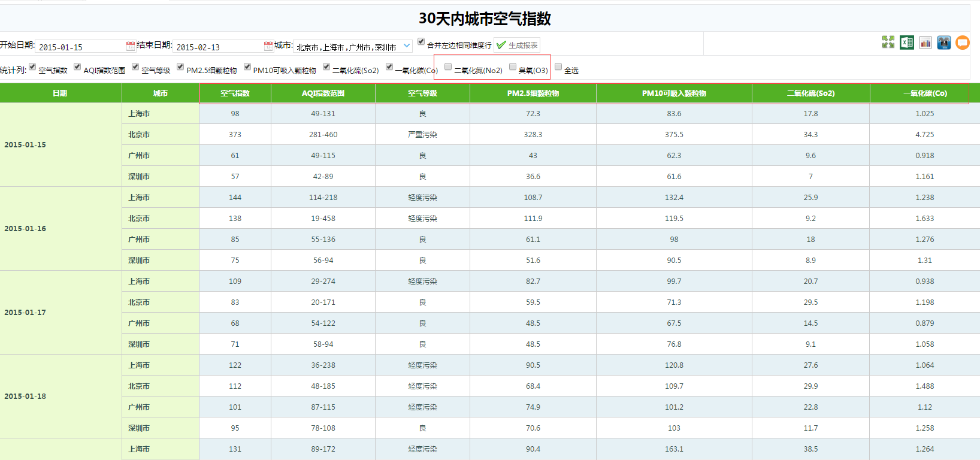
Task: Click the 空气指数 column header
Action: pos(235,93)
